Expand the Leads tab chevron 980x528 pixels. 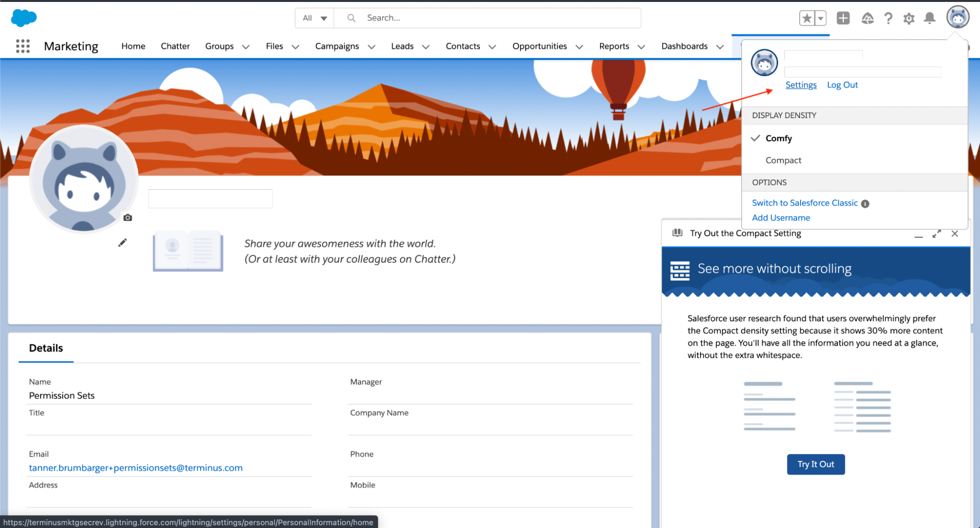click(x=426, y=47)
